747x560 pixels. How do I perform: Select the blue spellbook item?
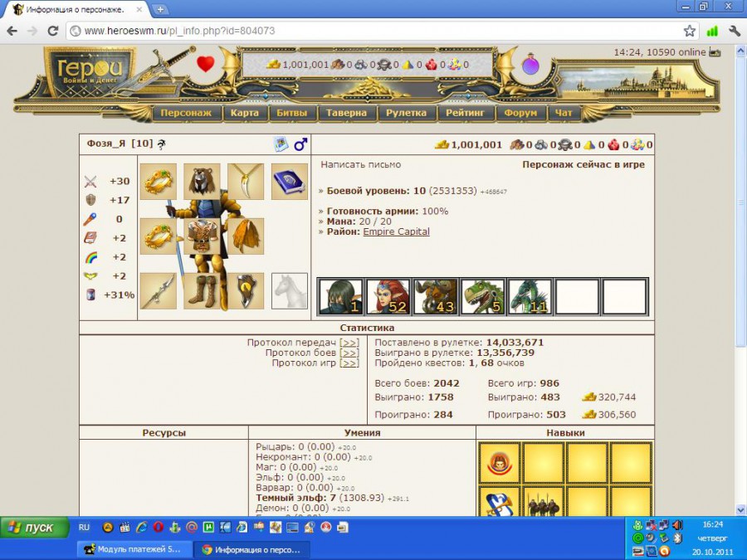point(290,182)
